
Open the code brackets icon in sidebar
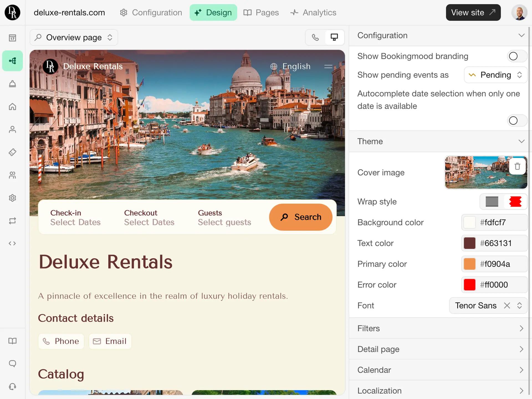tap(12, 244)
